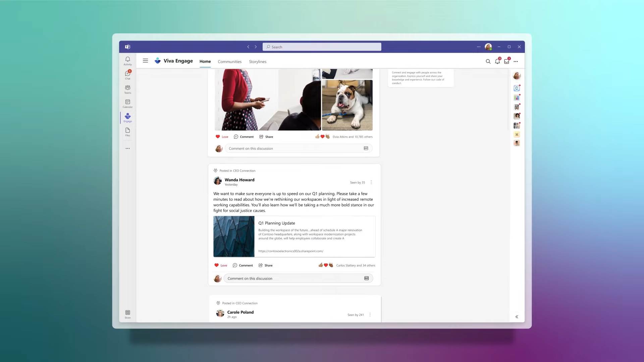Open Chat with one unread message
The height and width of the screenshot is (362, 644).
127,75
